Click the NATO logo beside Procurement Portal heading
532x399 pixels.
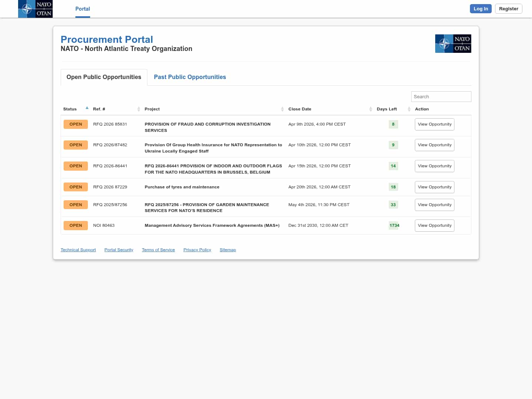click(x=453, y=44)
